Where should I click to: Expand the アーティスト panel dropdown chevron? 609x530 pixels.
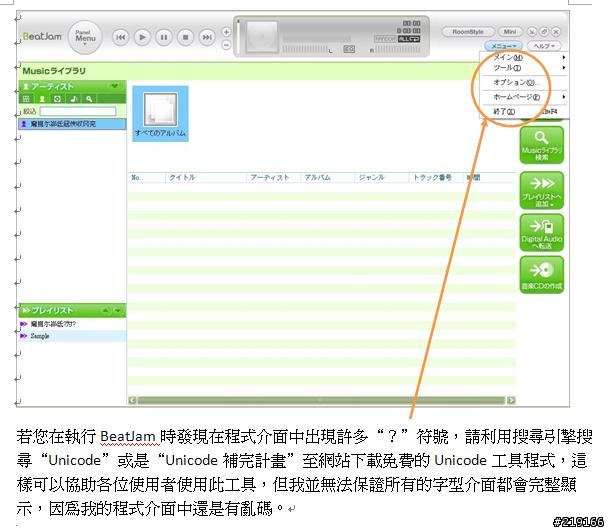[115, 86]
